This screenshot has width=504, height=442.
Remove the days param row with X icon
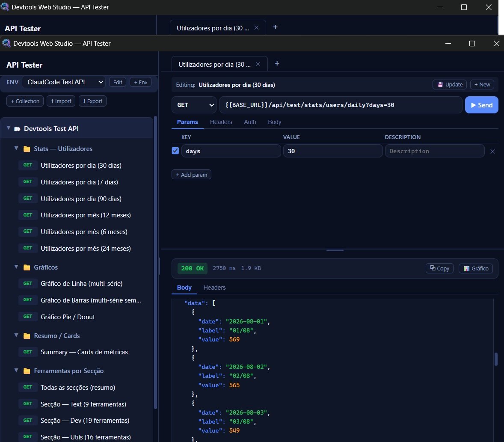492,151
